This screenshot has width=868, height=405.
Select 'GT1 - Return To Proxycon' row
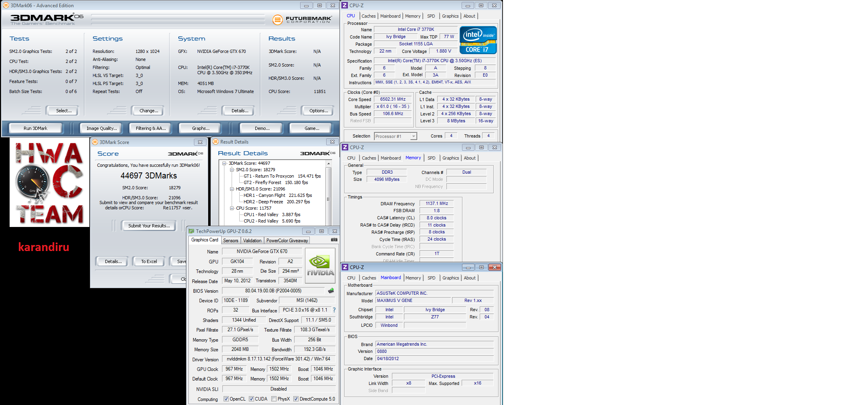point(282,176)
